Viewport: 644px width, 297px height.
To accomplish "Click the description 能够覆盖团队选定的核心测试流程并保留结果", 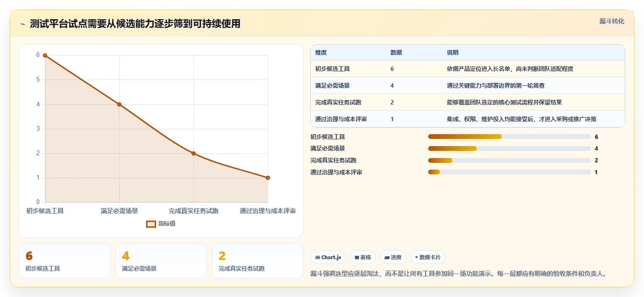I will pos(504,102).
